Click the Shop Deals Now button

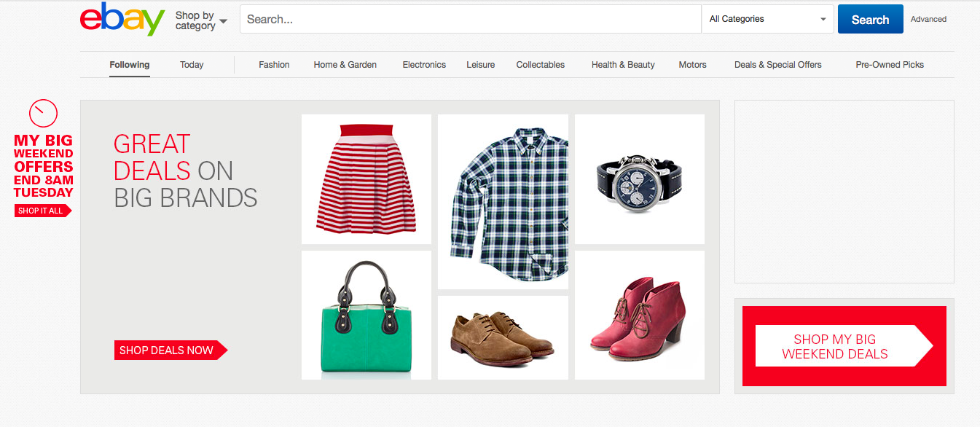169,350
